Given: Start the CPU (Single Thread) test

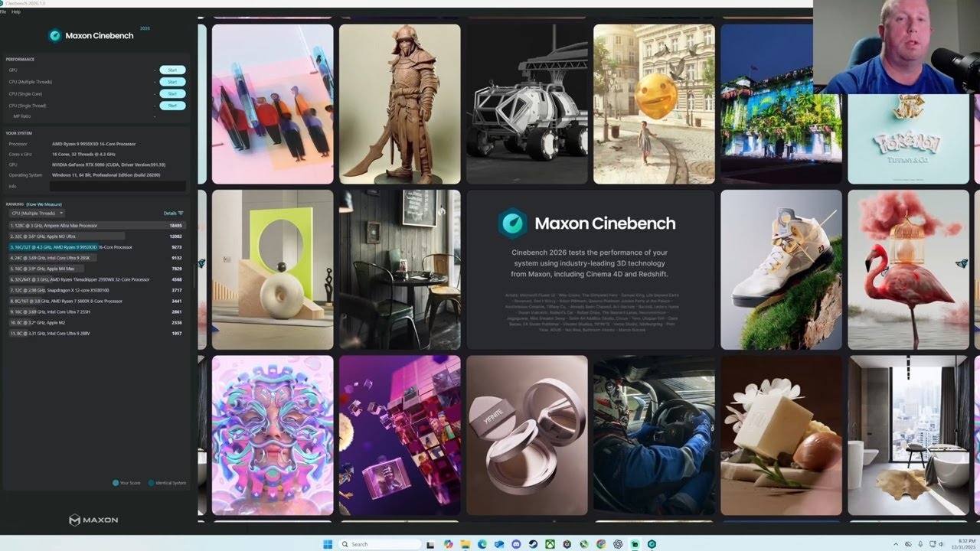Looking at the screenshot, I should coord(172,106).
